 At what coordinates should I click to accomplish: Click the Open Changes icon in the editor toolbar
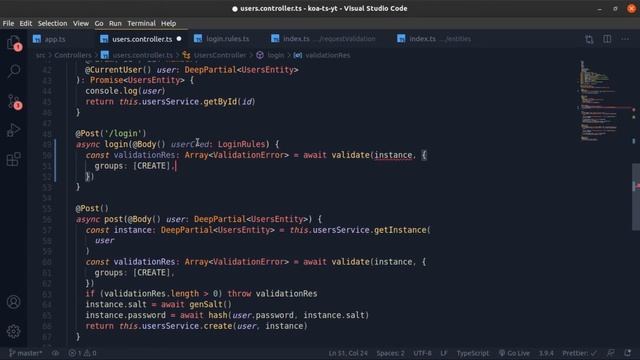(x=589, y=39)
